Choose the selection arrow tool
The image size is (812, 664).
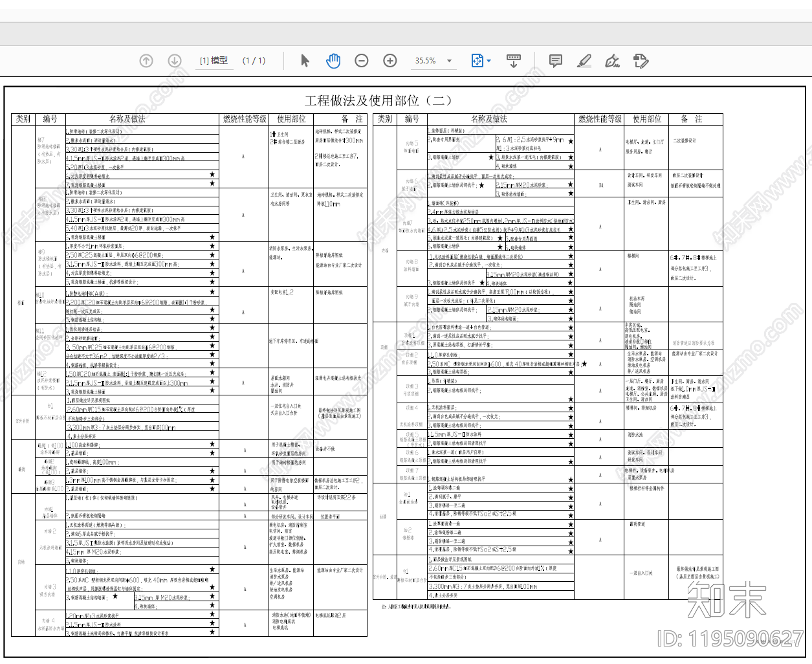[305, 61]
